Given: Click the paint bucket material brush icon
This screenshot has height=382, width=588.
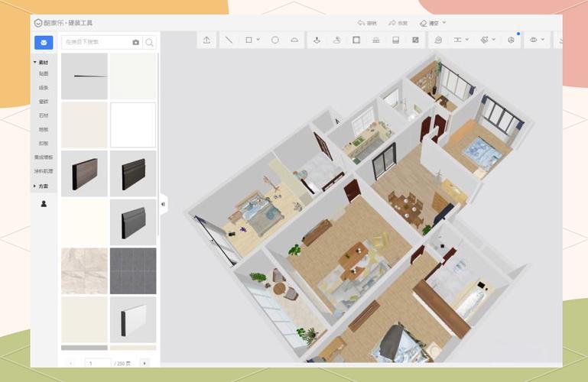Looking at the screenshot, I should [485, 40].
